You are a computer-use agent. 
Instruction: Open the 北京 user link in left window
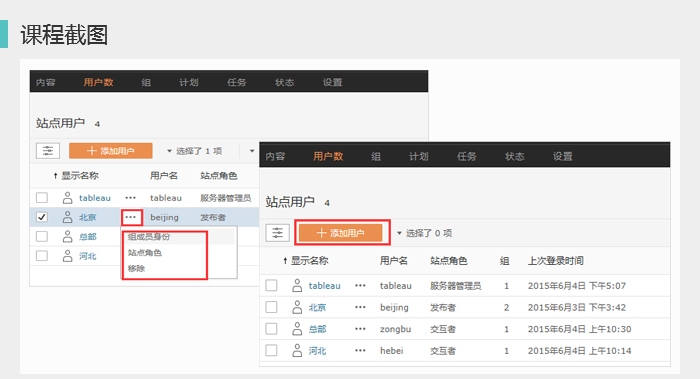click(x=88, y=217)
